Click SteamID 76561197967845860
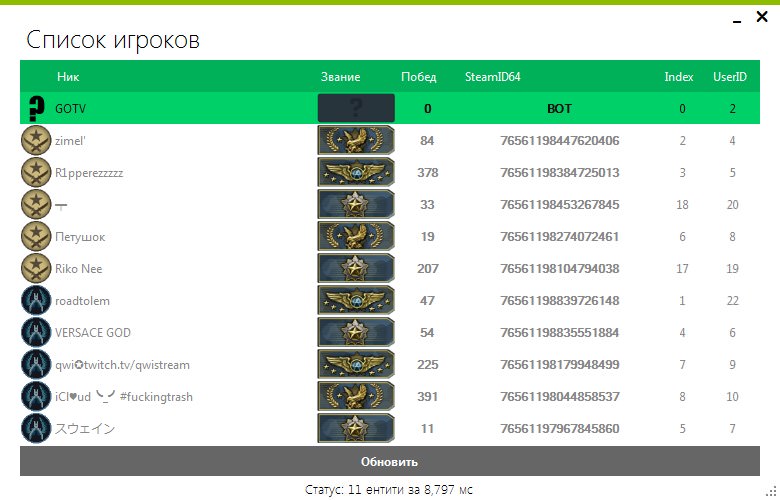Image resolution: width=780 pixels, height=500 pixels. pyautogui.click(x=560, y=428)
